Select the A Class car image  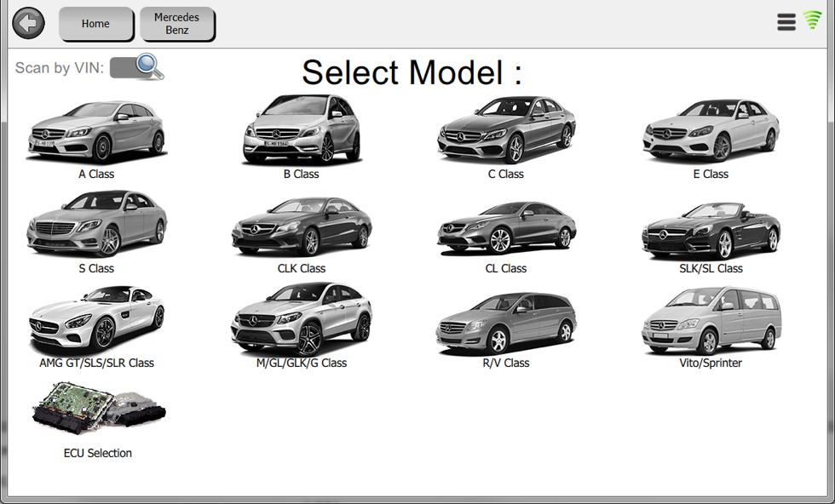coord(96,131)
